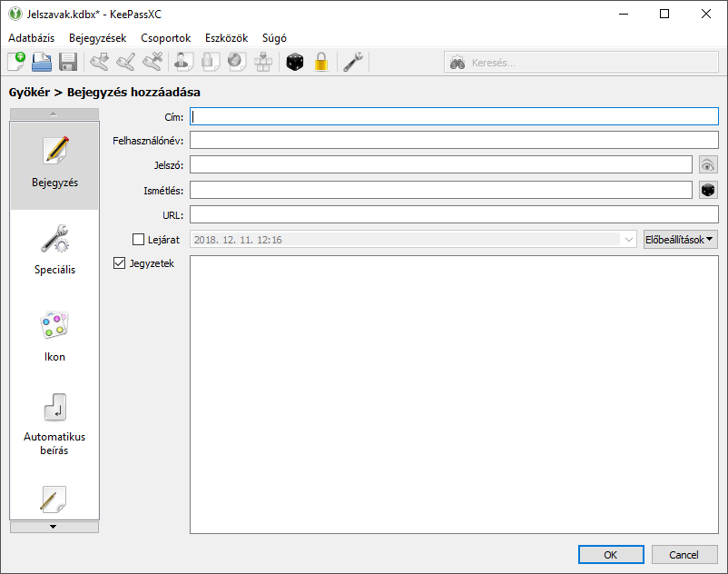The image size is (728, 574).
Task: Copy username toolbar icon
Action: pyautogui.click(x=184, y=62)
